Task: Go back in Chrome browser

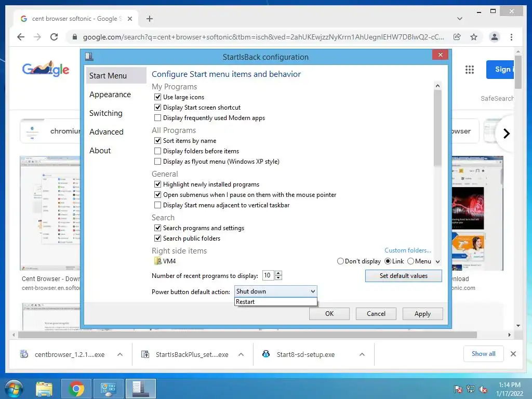Action: tap(21, 37)
